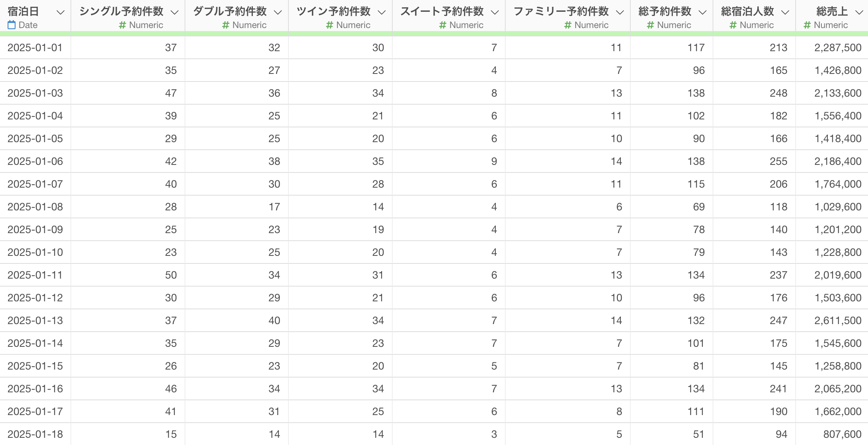868x445 pixels.
Task: Click the Numeric hash icon under ツイン予約件数
Action: click(x=329, y=25)
